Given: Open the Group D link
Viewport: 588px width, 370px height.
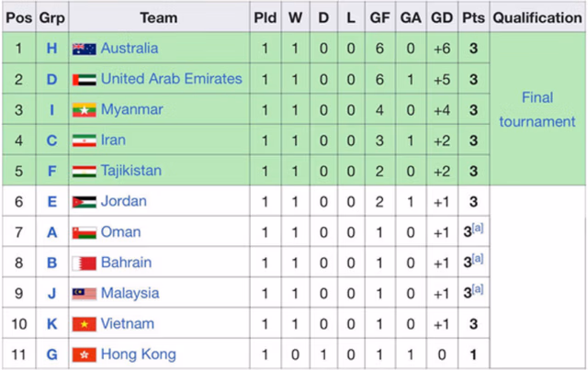Looking at the screenshot, I should coord(52,80).
